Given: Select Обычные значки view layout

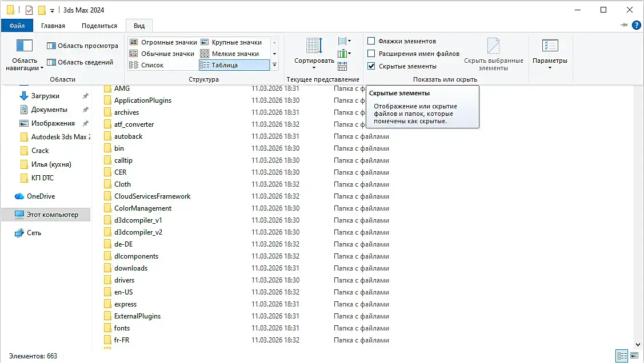Looking at the screenshot, I should pos(163,54).
